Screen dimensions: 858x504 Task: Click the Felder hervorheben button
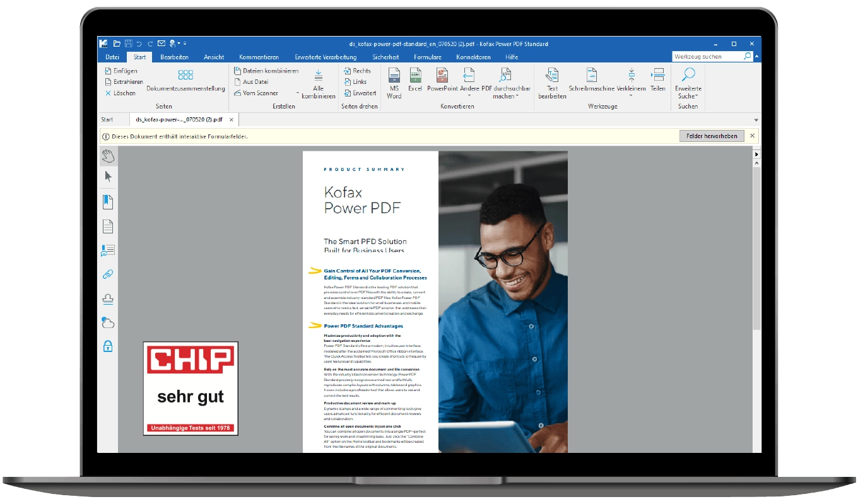[x=712, y=136]
